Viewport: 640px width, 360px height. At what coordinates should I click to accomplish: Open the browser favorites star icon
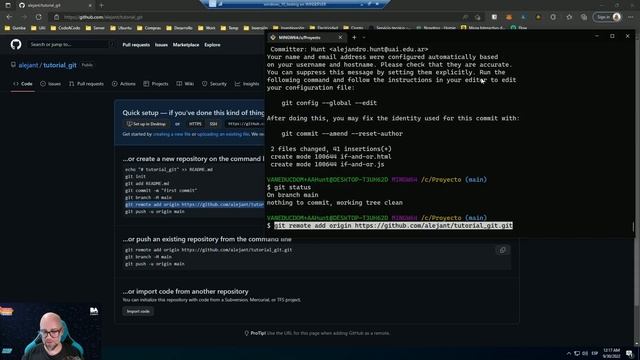[x=569, y=17]
